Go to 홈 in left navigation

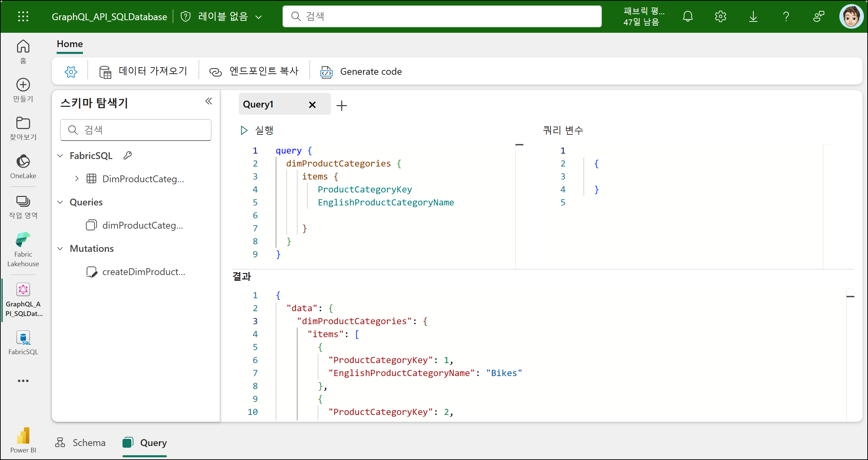23,52
